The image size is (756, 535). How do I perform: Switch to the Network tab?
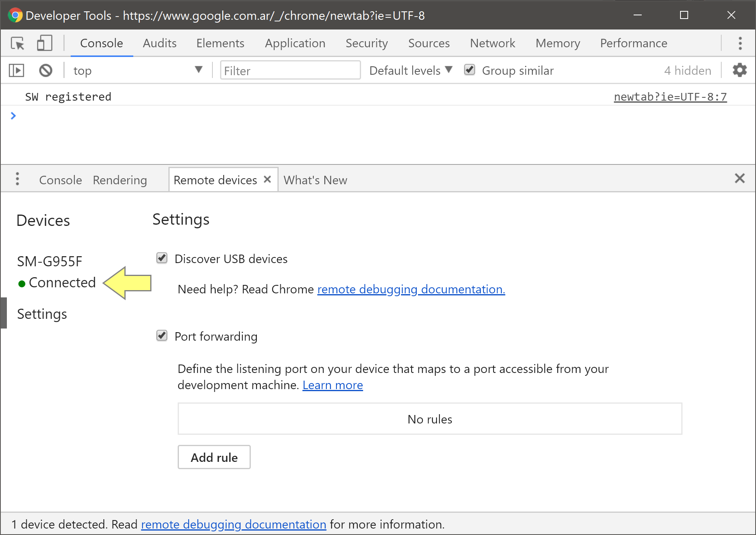pos(492,43)
